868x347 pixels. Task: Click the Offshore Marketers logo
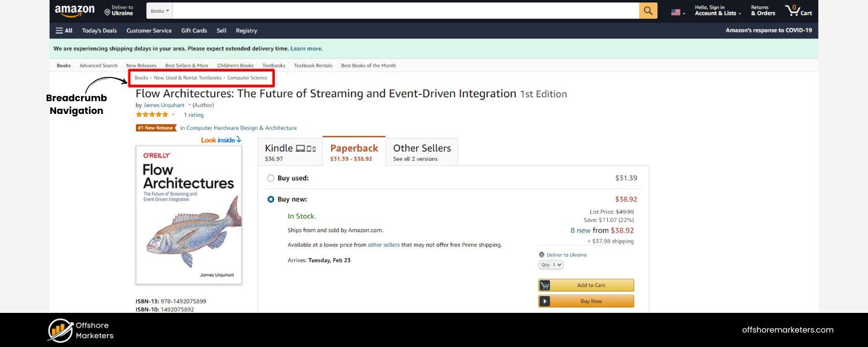click(61, 330)
